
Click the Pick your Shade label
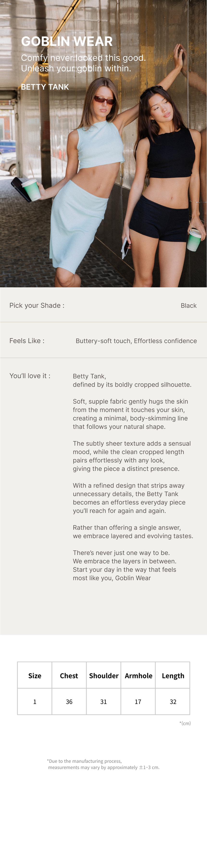click(37, 306)
